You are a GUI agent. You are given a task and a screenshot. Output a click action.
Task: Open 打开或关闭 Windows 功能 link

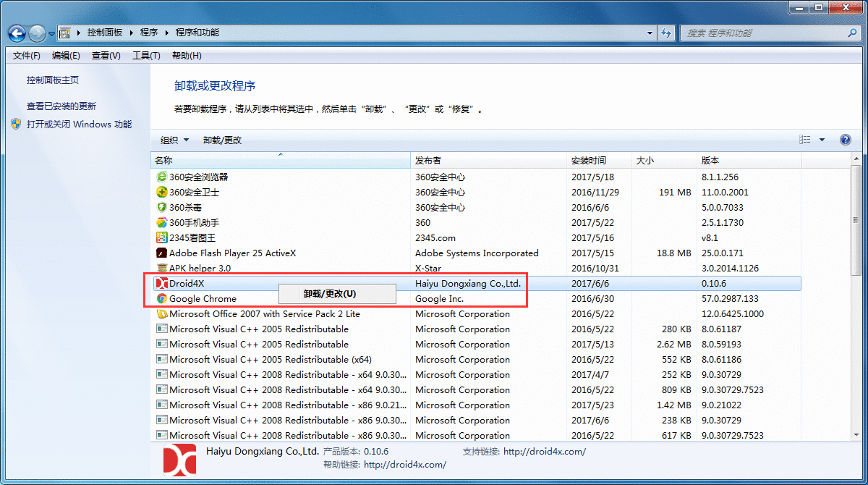79,124
